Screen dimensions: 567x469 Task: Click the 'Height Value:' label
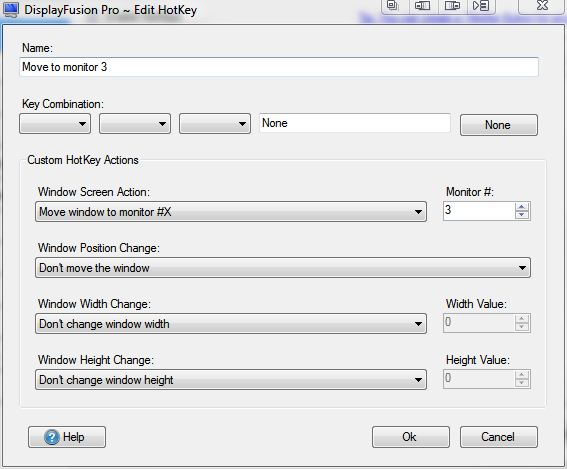pyautogui.click(x=478, y=360)
